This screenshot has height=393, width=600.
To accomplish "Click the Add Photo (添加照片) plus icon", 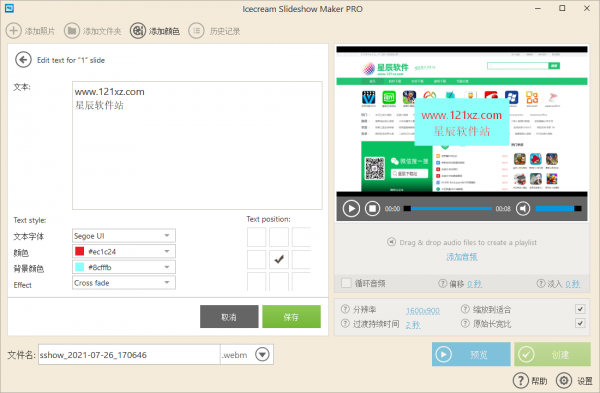I will pos(13,31).
